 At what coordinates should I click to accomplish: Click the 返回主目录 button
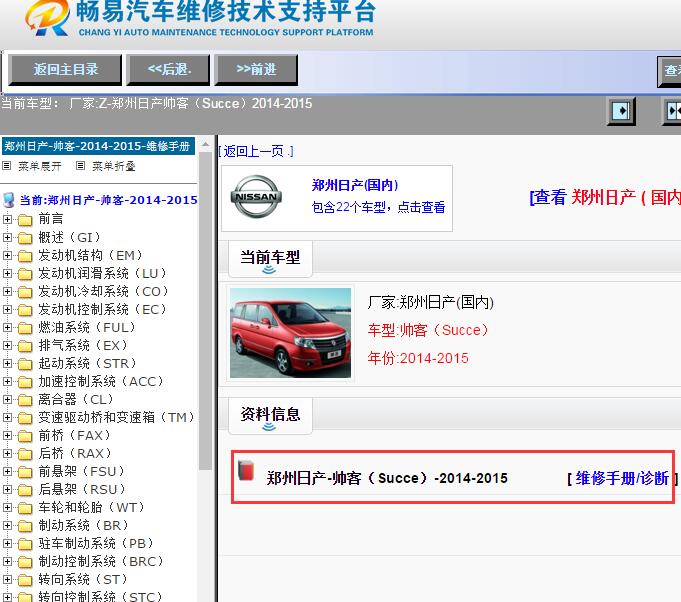coord(65,69)
